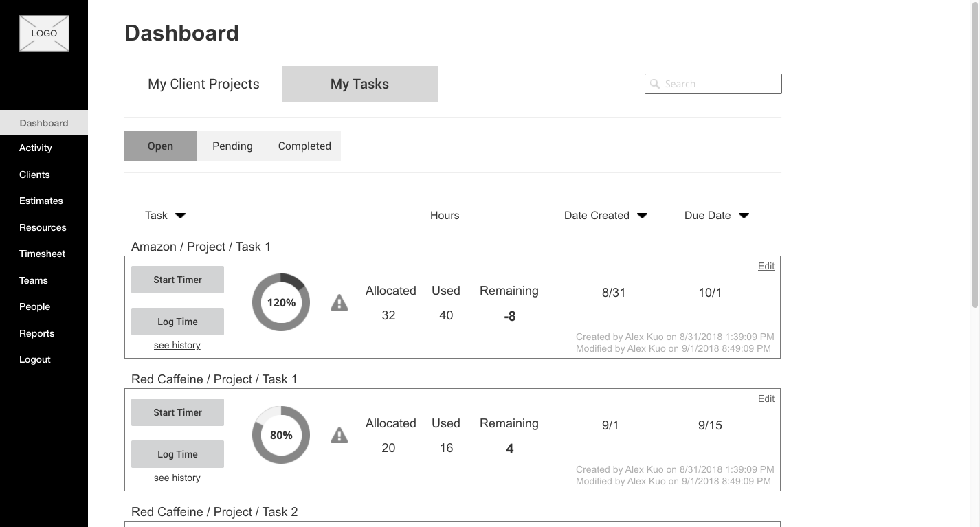Start Timer for Amazon Task 1
This screenshot has width=980, height=527.
pos(177,280)
